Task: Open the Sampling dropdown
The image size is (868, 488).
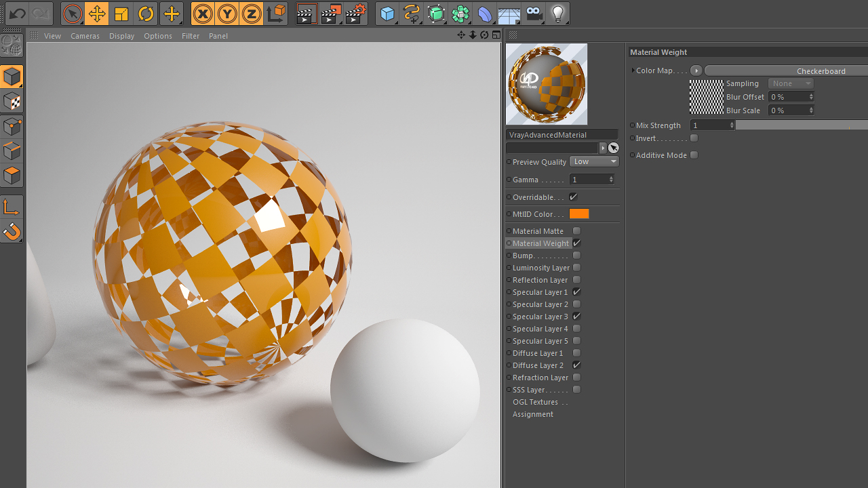Action: 791,83
